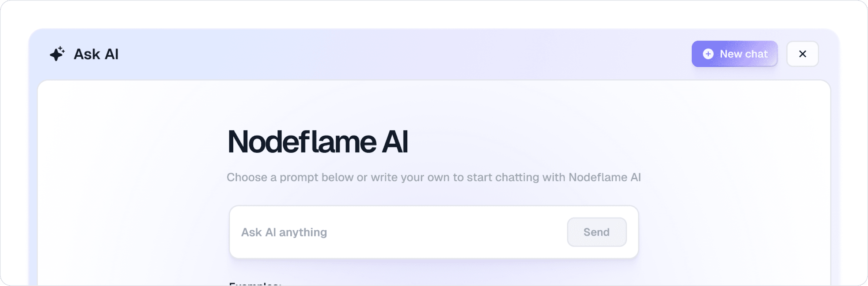Click the 'AI' in the Ask AI title
This screenshot has width=868, height=286.
click(111, 54)
